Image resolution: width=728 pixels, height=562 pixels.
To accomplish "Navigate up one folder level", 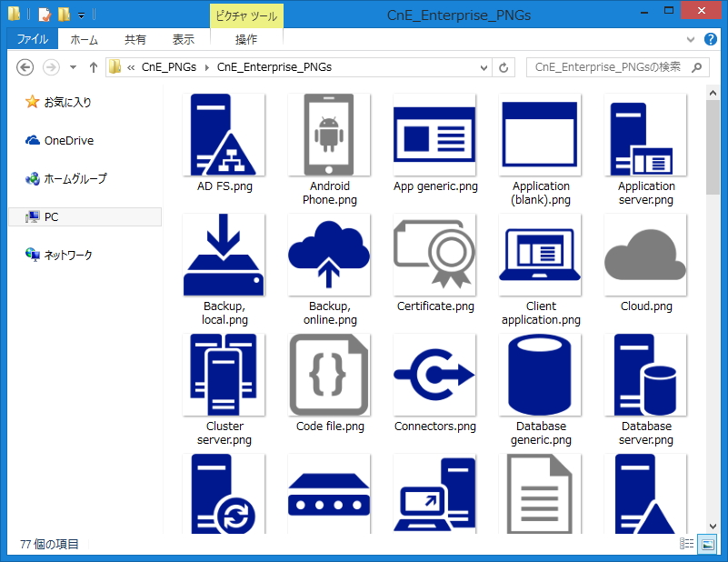I will (x=95, y=67).
